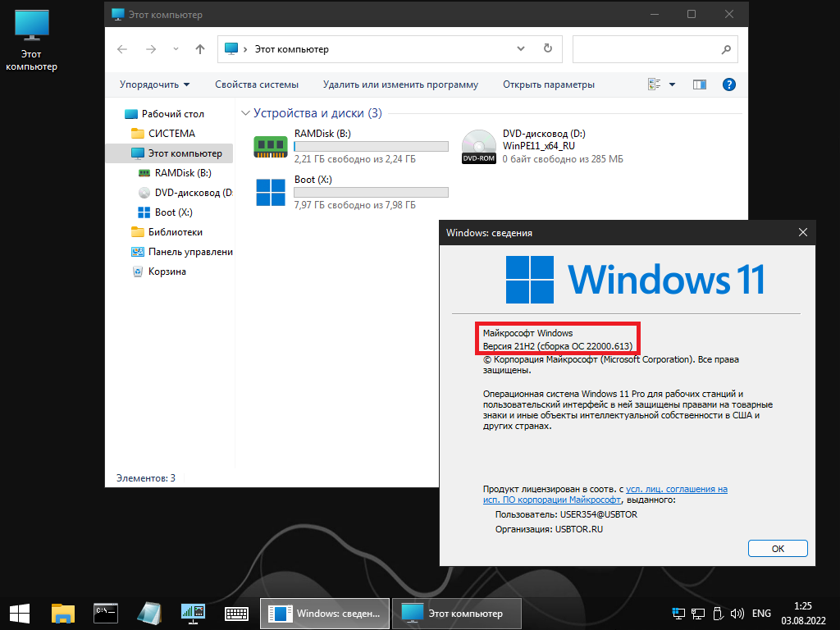Click 'Элементов: 3' status bar text
The width and height of the screenshot is (840, 630).
point(146,478)
